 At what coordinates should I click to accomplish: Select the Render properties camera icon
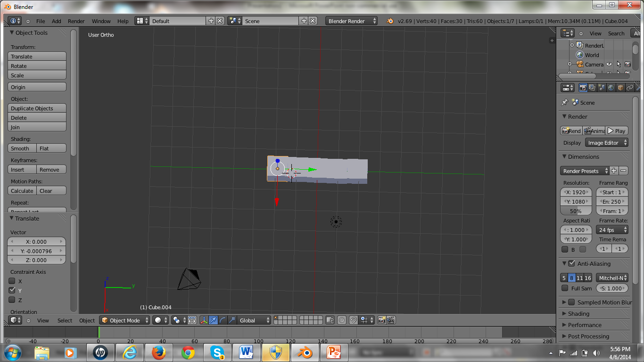coord(583,87)
